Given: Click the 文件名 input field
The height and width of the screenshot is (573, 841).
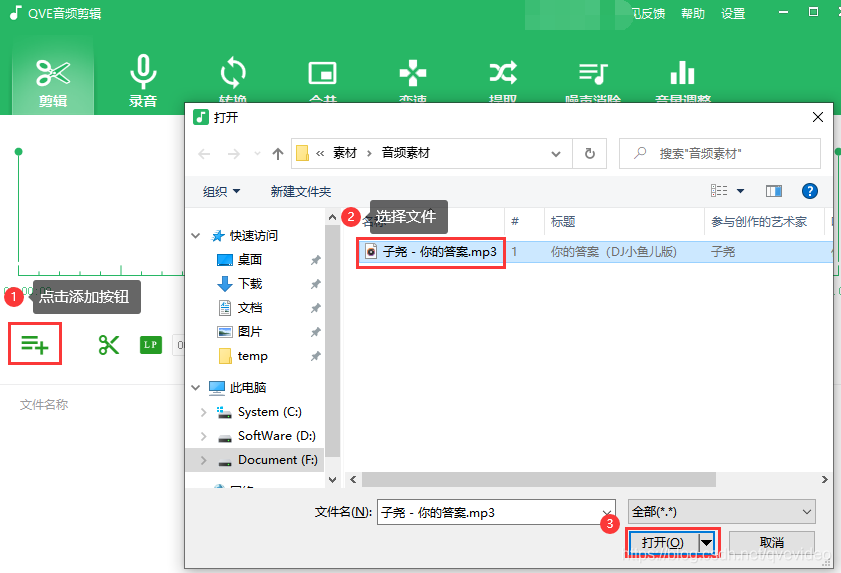Looking at the screenshot, I should (x=488, y=512).
